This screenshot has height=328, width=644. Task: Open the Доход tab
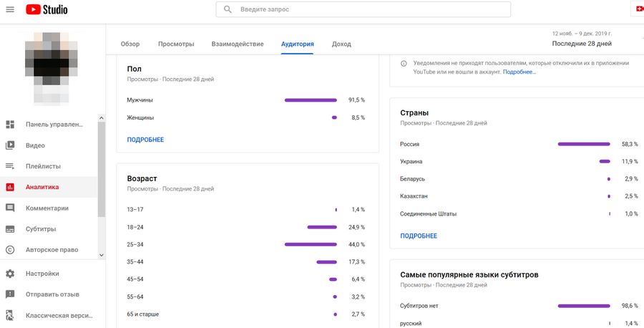click(341, 44)
